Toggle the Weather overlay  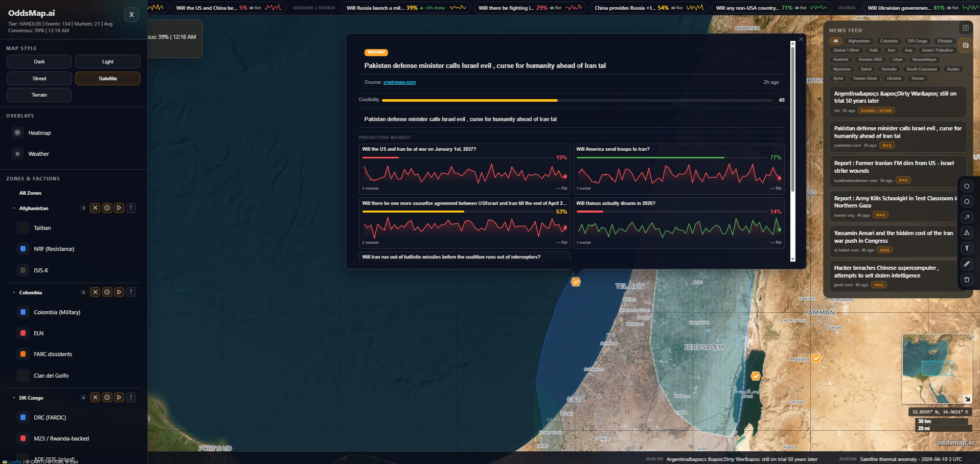(17, 154)
